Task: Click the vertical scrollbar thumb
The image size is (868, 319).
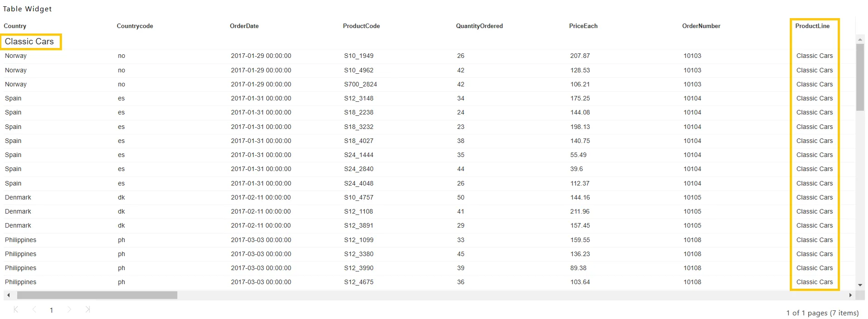Action: pos(860,77)
